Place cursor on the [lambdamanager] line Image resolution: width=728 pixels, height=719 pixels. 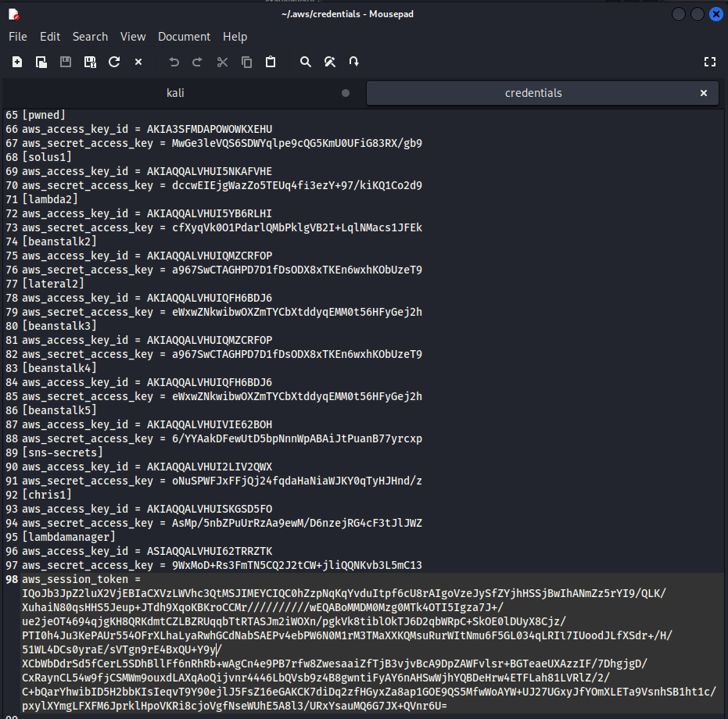pos(69,537)
